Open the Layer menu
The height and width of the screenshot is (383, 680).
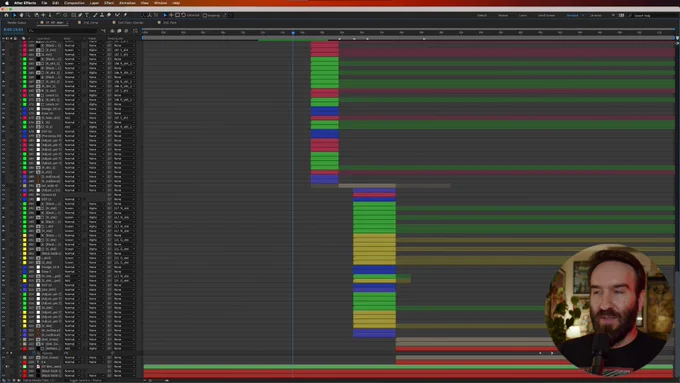(x=94, y=3)
